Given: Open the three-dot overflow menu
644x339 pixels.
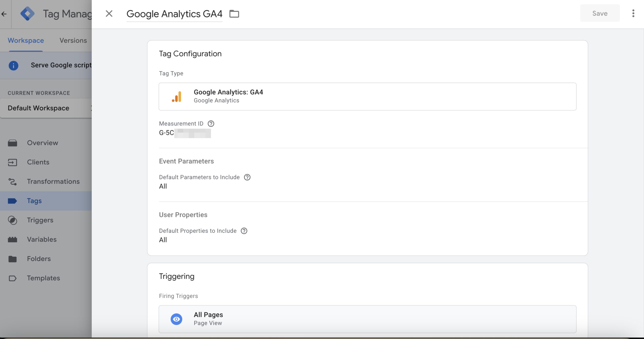Looking at the screenshot, I should [x=633, y=14].
